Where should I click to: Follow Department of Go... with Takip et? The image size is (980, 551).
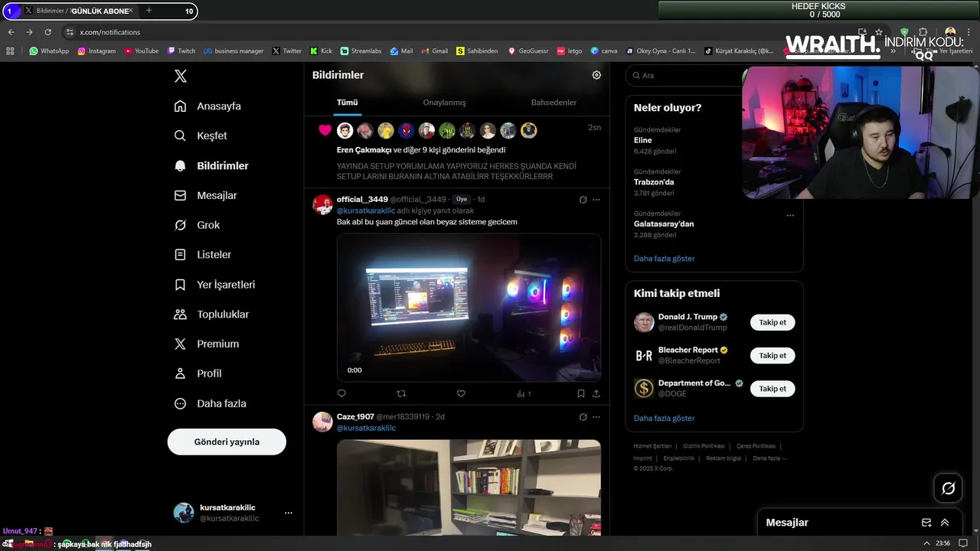[x=773, y=389]
